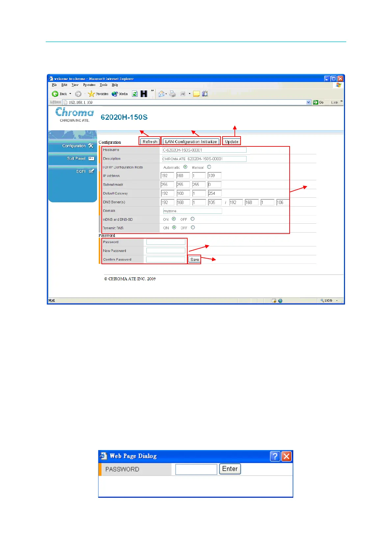Click the Go button beside the address bar
Image resolution: width=392 pixels, height=554 pixels.
(x=318, y=102)
